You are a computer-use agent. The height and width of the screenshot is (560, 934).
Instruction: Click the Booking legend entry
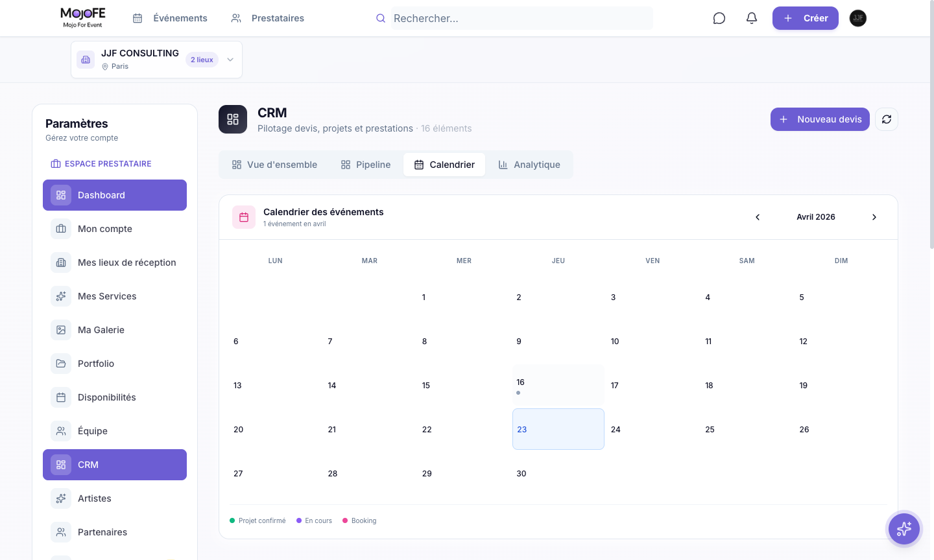[359, 520]
